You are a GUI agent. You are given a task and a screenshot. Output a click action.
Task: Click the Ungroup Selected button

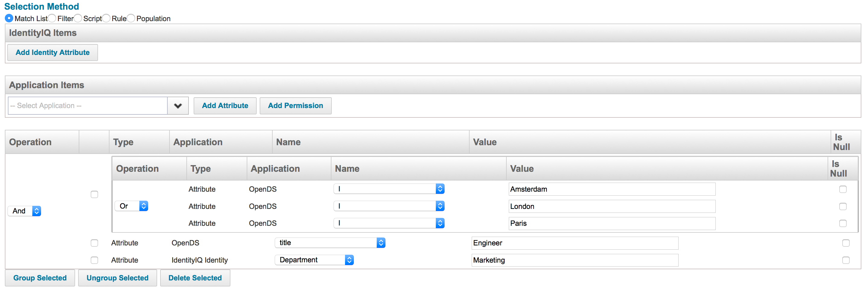click(117, 278)
